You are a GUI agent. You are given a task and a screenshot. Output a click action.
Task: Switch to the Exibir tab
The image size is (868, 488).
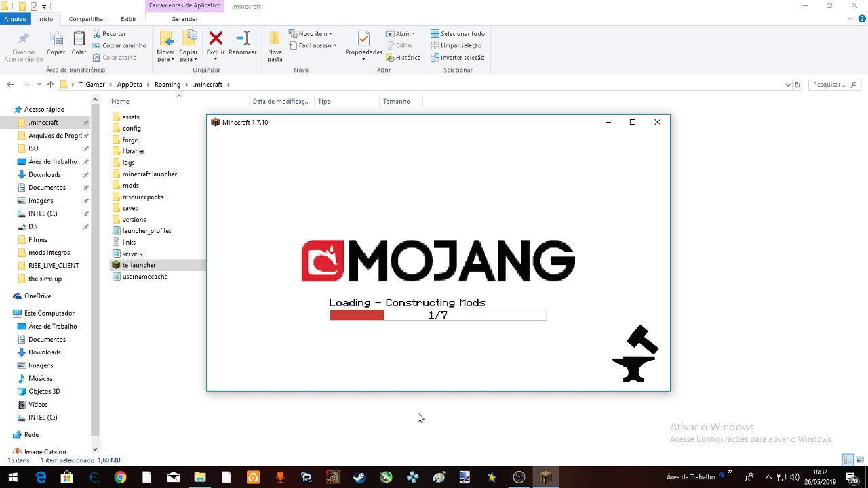click(x=128, y=19)
